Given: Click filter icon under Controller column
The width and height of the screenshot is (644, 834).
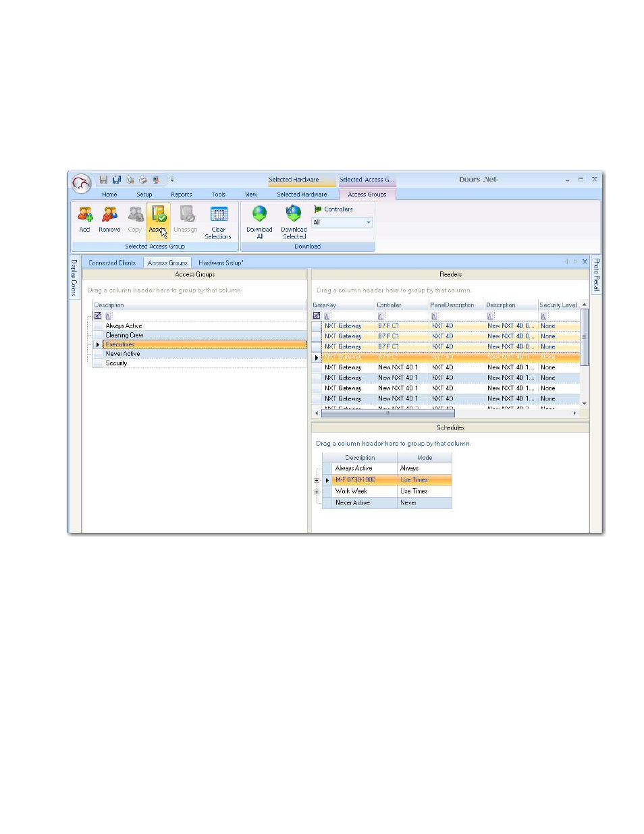Looking at the screenshot, I should click(x=381, y=316).
